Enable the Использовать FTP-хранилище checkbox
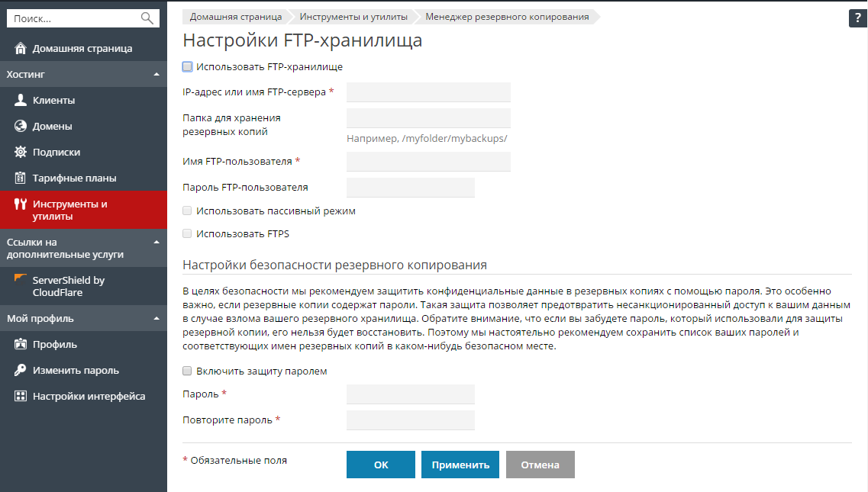 click(x=188, y=67)
